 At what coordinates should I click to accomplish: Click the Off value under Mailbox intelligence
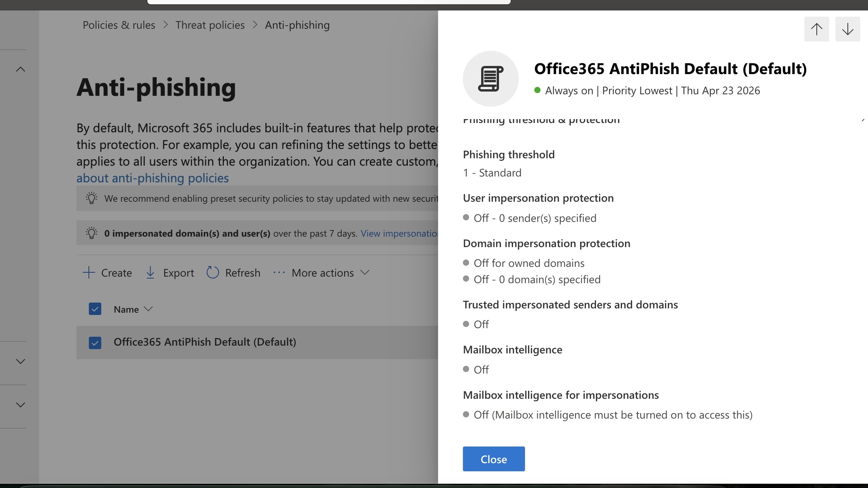pyautogui.click(x=481, y=370)
